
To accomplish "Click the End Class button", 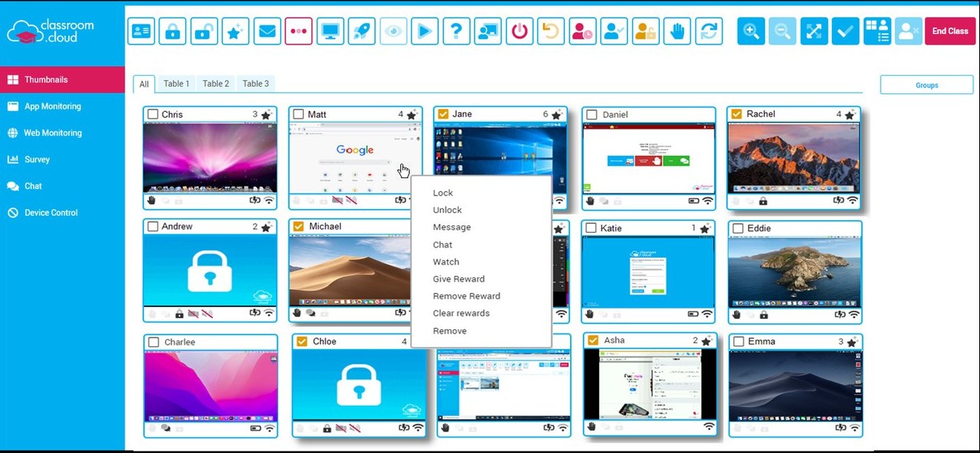I will [x=950, y=31].
